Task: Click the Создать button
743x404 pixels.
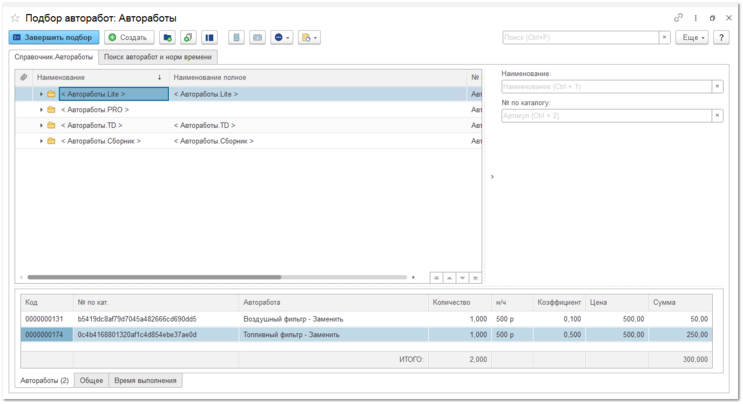Action: coord(129,37)
